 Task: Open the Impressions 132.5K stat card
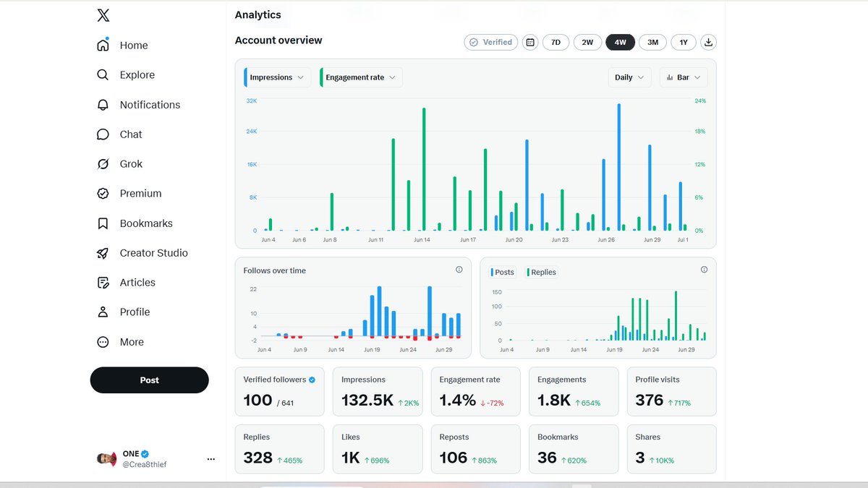(378, 391)
